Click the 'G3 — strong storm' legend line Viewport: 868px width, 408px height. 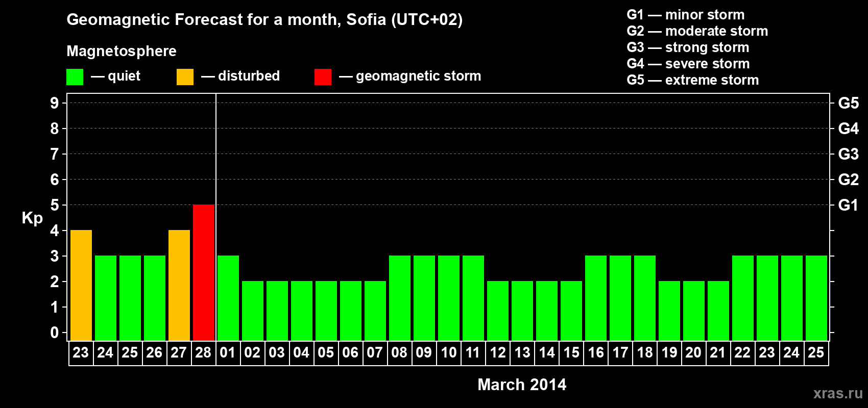coord(688,47)
